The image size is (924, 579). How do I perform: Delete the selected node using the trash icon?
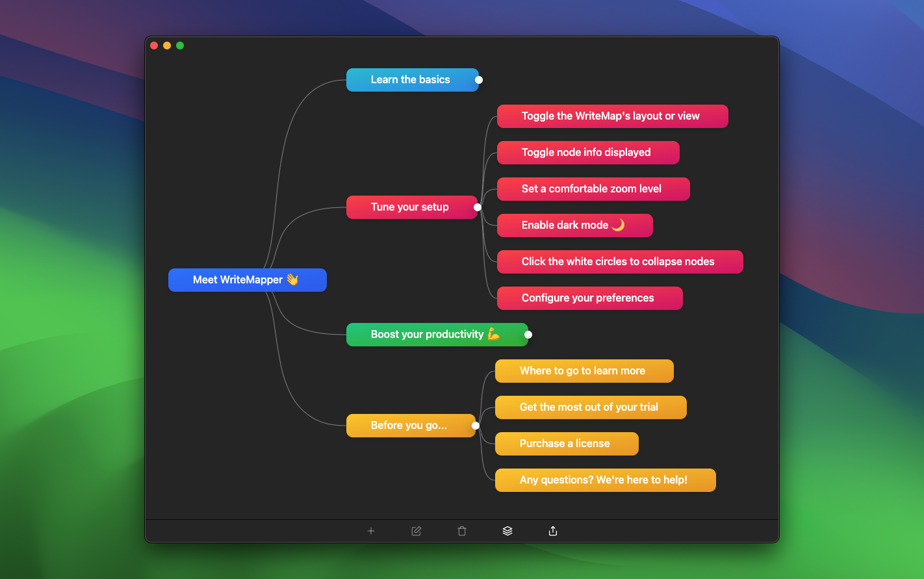pos(461,531)
